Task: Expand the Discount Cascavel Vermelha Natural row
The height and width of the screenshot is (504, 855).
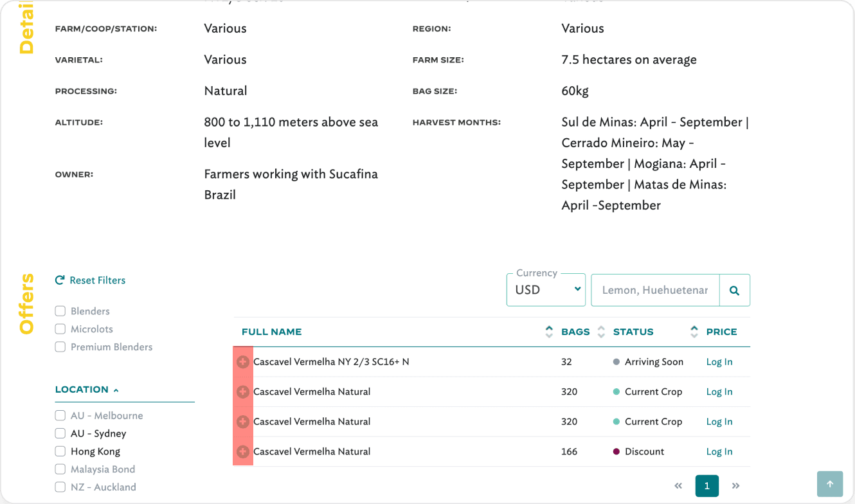Action: 242,451
